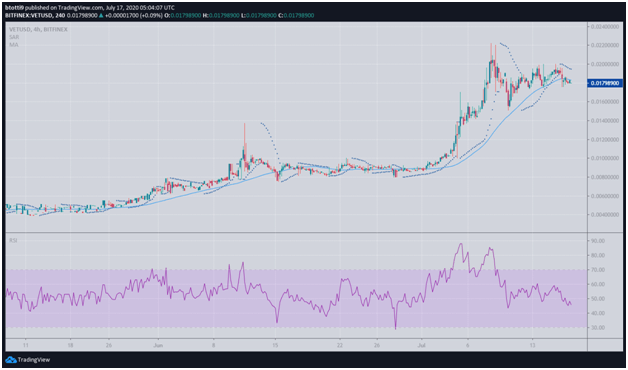Click price axis label 0.00600000

pyautogui.click(x=605, y=196)
